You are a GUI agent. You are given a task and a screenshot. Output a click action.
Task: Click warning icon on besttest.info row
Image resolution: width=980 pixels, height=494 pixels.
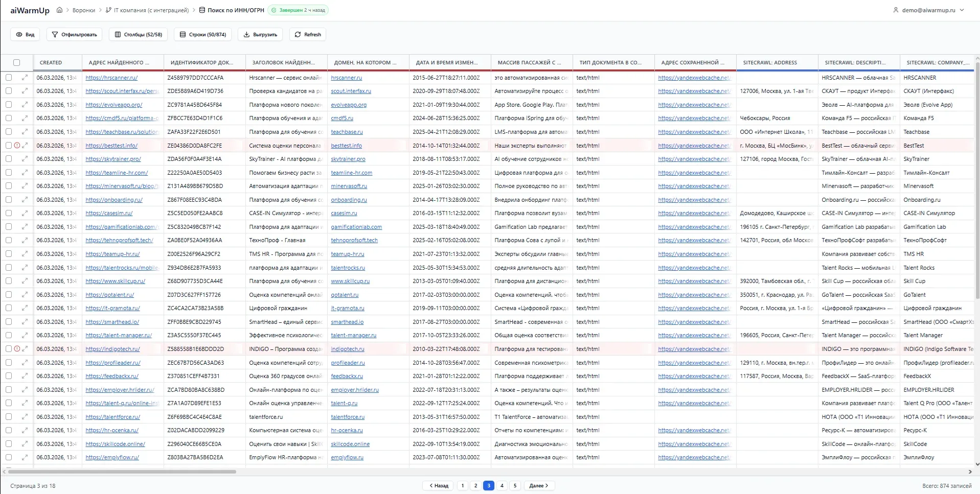17,146
